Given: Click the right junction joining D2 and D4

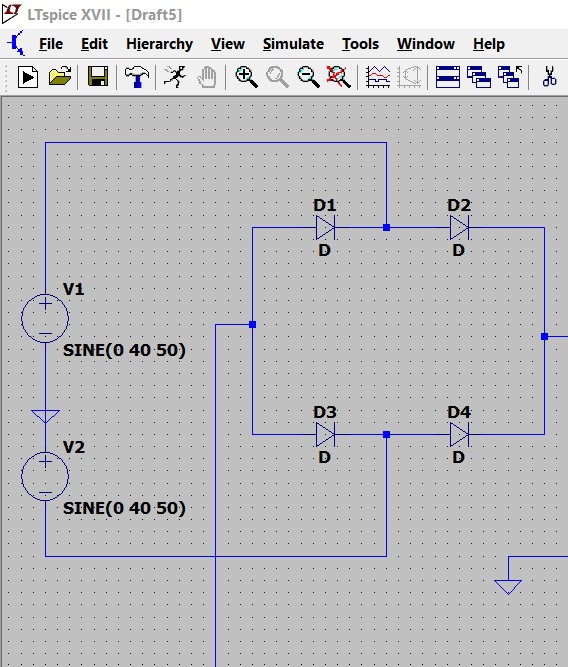Looking at the screenshot, I should 545,336.
